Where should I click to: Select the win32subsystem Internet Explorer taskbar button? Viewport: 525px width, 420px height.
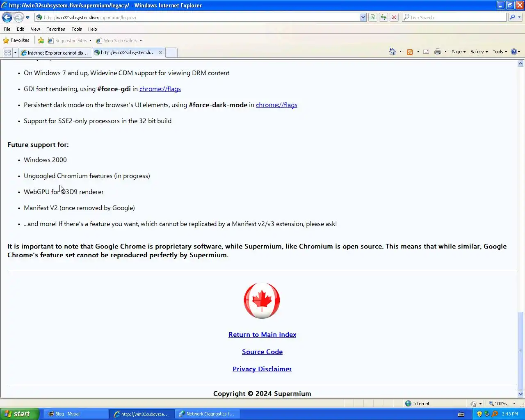pos(142,414)
